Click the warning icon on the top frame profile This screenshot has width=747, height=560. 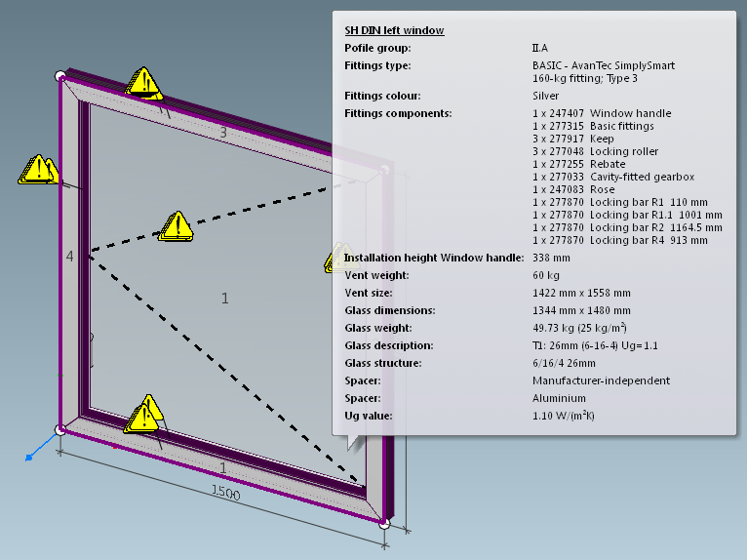tap(145, 82)
